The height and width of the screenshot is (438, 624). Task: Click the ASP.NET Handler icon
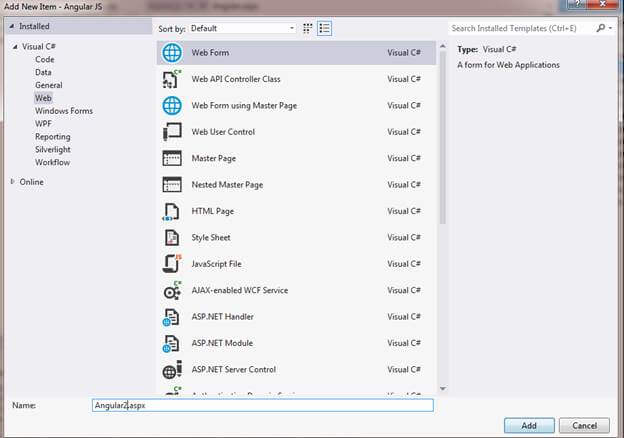[x=171, y=317]
